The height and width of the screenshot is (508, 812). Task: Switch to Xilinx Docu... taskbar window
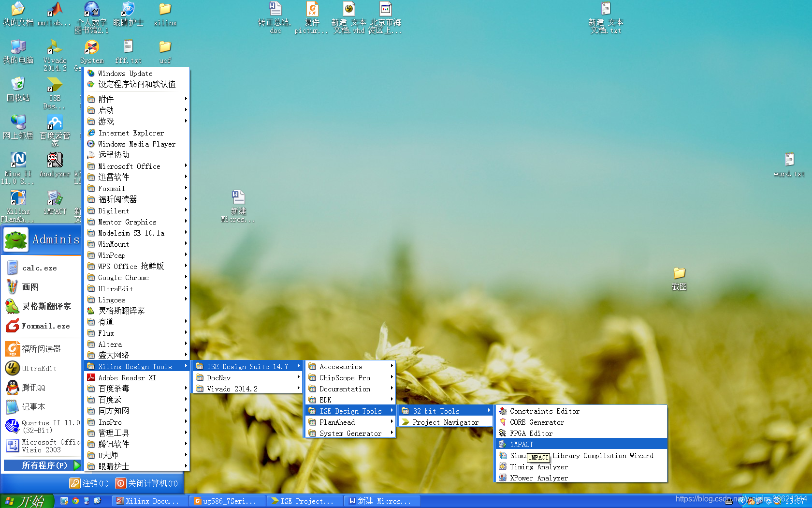(x=150, y=501)
